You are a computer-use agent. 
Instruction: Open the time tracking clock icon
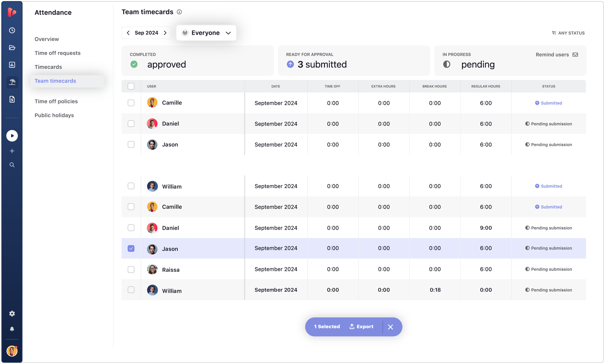coord(12,31)
